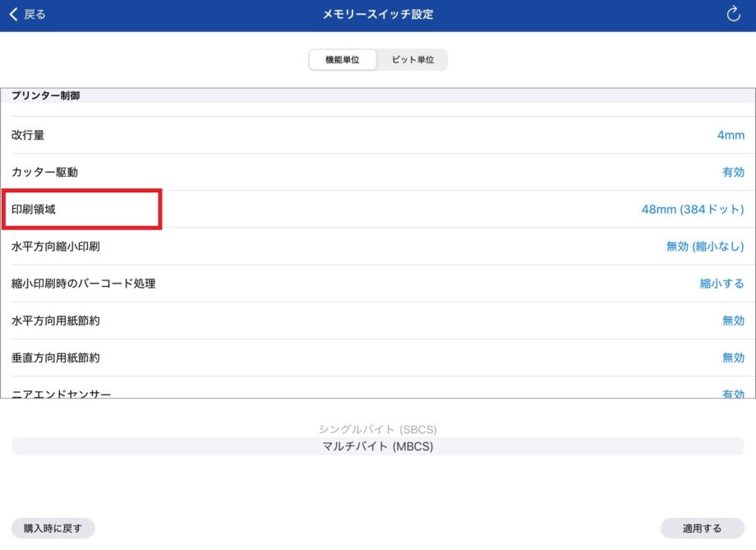Switch to 機能単位 segment
Image resolution: width=756 pixels, height=550 pixels.
[x=343, y=60]
